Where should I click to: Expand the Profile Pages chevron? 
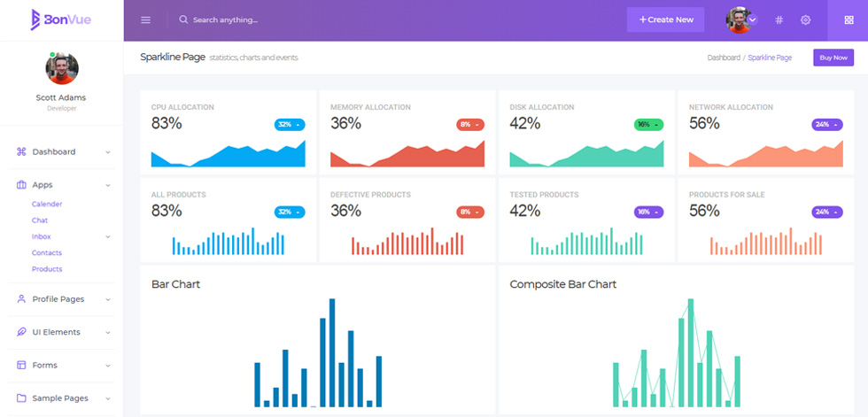[x=108, y=299]
